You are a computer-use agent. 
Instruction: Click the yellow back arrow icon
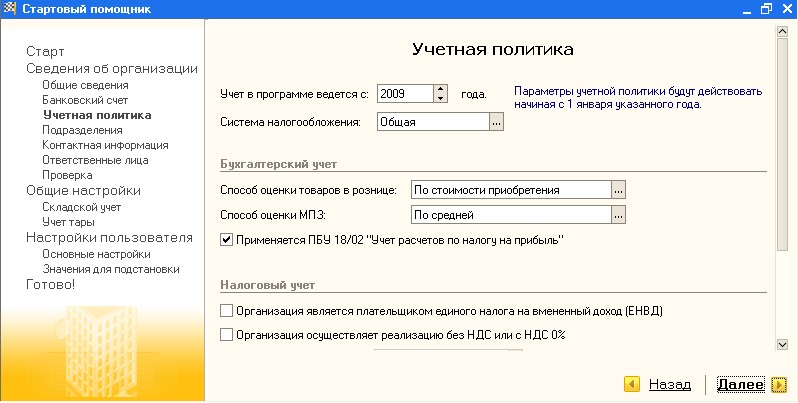pos(632,384)
